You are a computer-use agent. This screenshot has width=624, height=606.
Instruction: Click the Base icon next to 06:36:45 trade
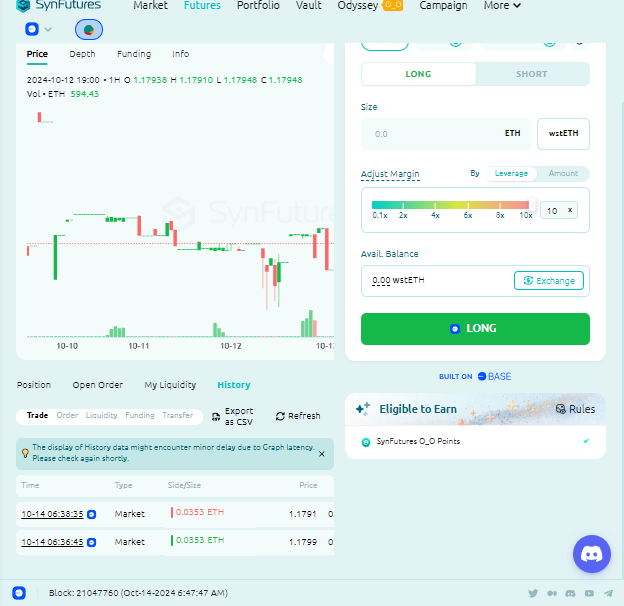click(x=92, y=542)
